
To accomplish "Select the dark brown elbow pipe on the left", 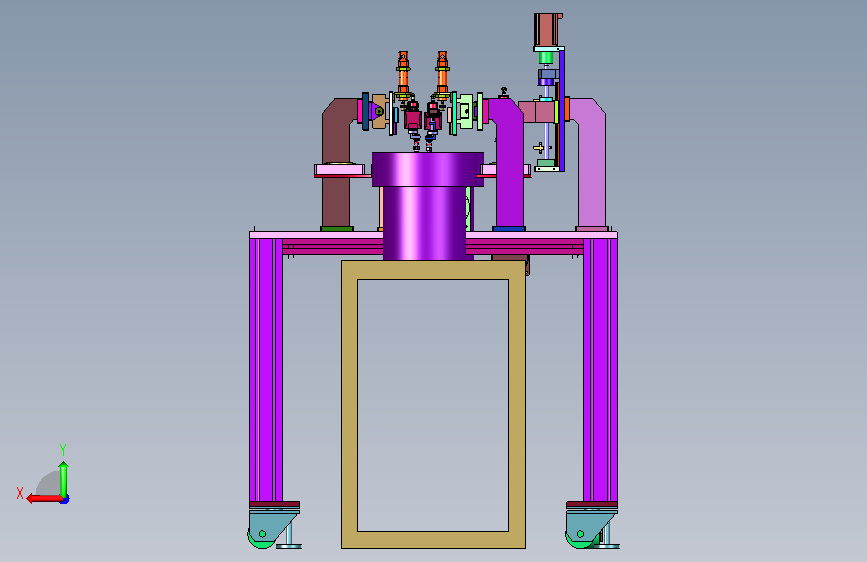I will 337,163.
